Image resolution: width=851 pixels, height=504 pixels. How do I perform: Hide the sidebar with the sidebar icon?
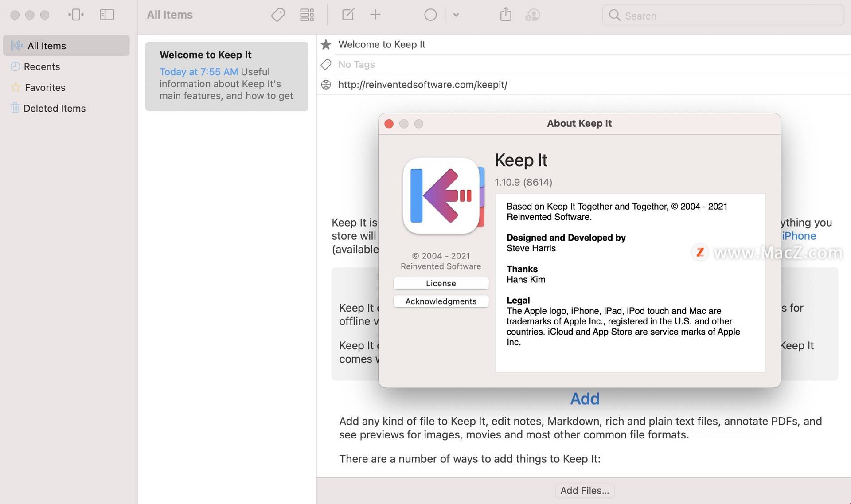pyautogui.click(x=107, y=15)
